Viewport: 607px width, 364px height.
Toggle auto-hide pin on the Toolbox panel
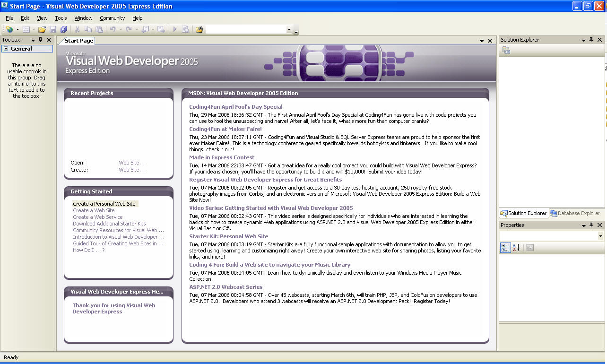(40, 40)
